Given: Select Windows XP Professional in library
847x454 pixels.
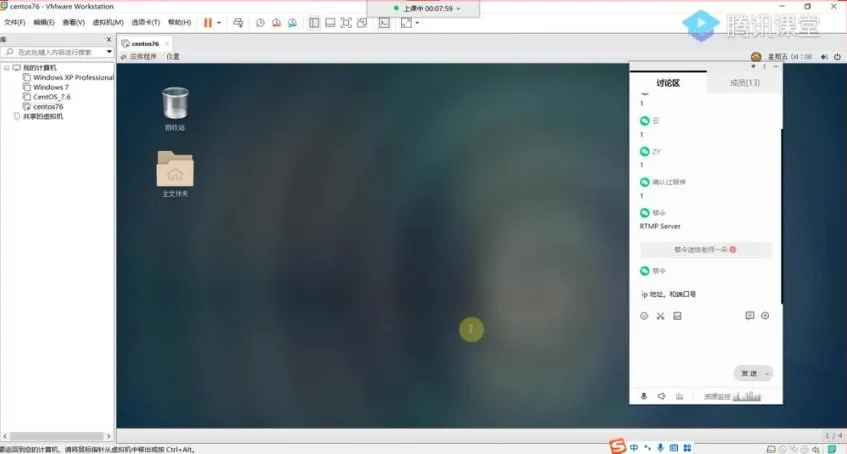Looking at the screenshot, I should [73, 77].
